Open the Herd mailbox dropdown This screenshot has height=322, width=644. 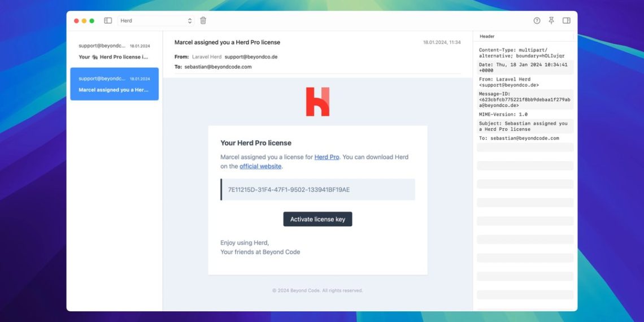click(x=156, y=21)
